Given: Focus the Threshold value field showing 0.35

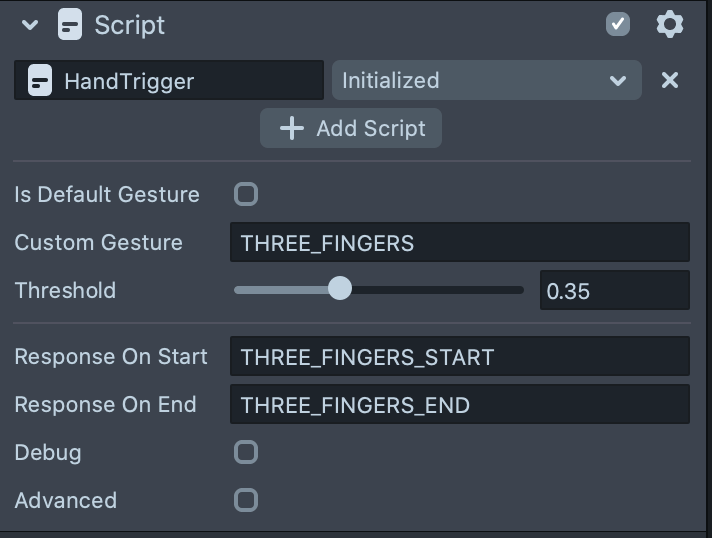Looking at the screenshot, I should [614, 291].
